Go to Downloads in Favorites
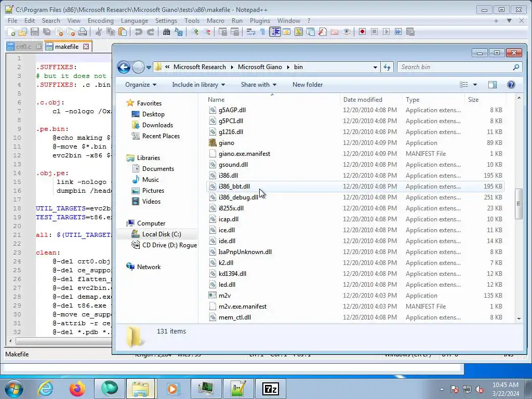This screenshot has height=399, width=532. click(x=157, y=125)
